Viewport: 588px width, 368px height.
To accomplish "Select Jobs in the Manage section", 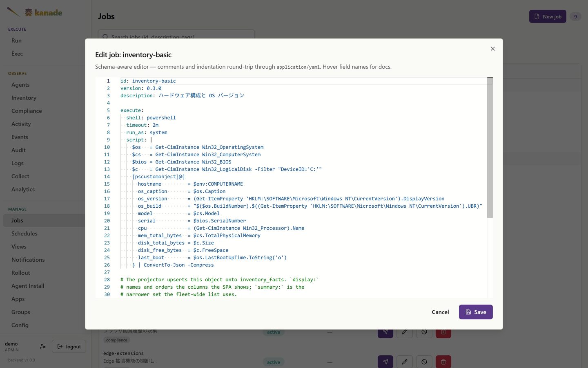I will point(44,220).
